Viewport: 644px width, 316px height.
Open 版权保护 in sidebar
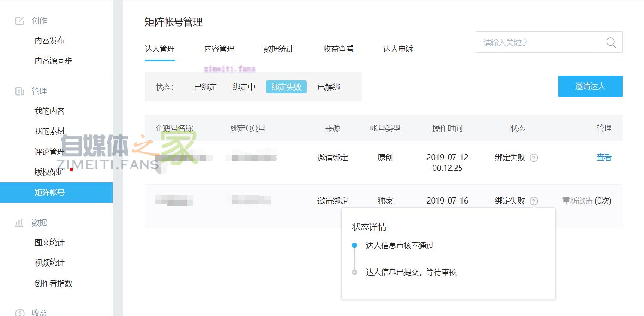click(49, 172)
